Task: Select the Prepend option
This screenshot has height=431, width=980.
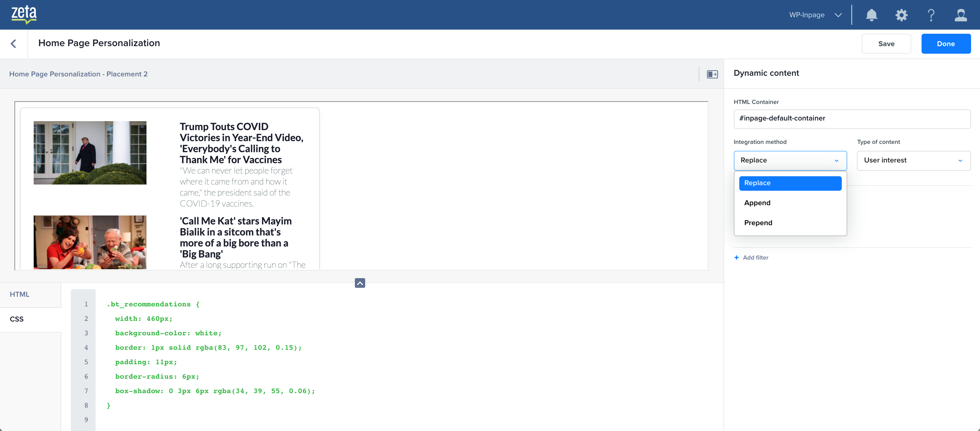Action: (x=758, y=223)
